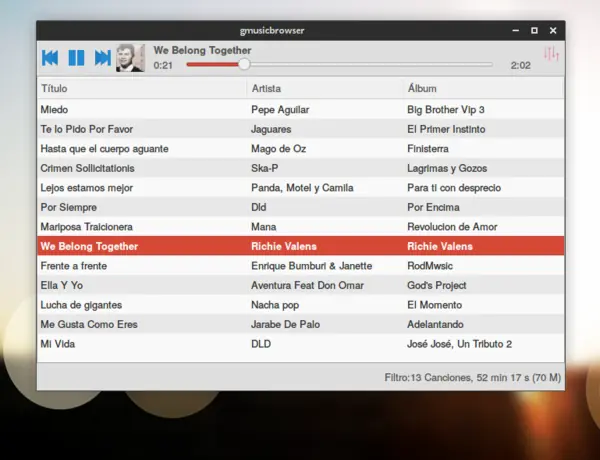The width and height of the screenshot is (600, 460).
Task: Sort by the Título column header
Action: tap(142, 88)
